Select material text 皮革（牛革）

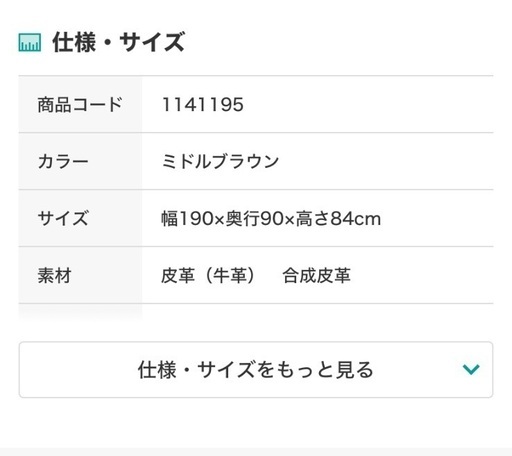[x=210, y=276]
